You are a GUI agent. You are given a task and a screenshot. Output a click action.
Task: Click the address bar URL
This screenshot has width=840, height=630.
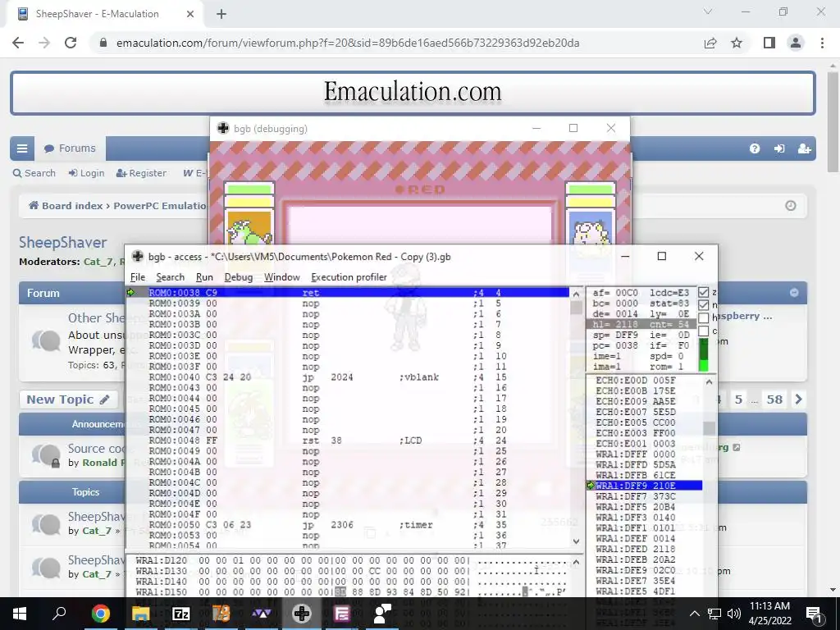click(348, 43)
